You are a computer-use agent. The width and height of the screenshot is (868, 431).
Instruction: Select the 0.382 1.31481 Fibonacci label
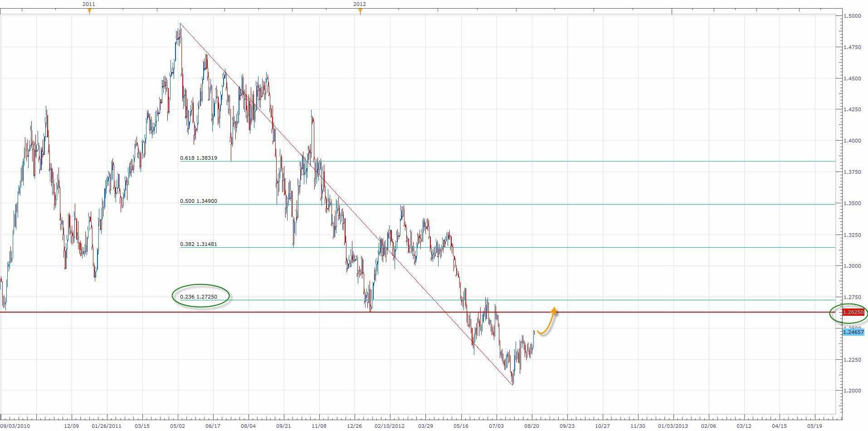click(x=199, y=244)
